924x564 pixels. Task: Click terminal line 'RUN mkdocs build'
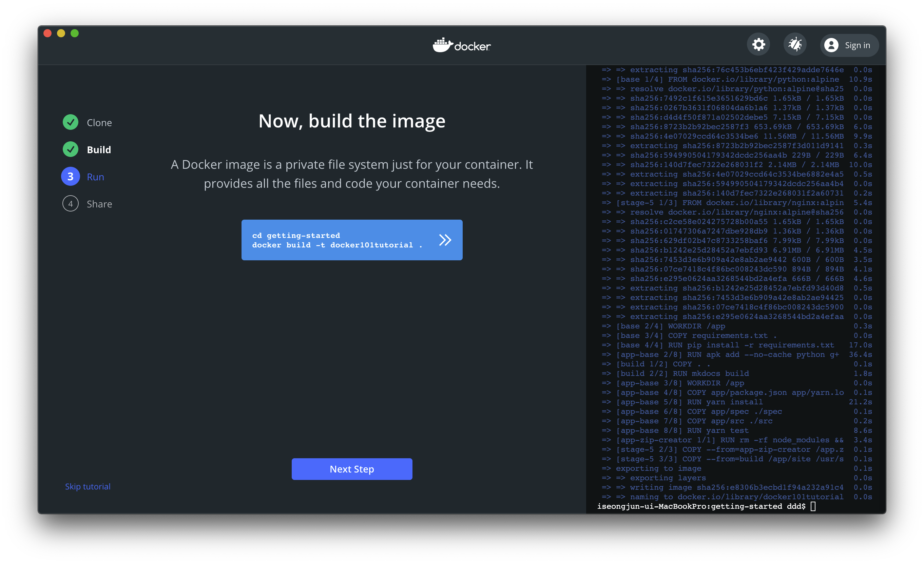(737, 374)
